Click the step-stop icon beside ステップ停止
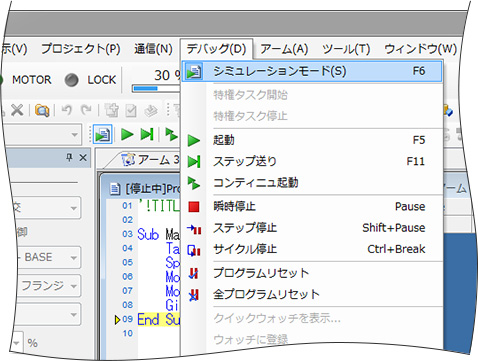The height and width of the screenshot is (361, 478). pos(194,229)
